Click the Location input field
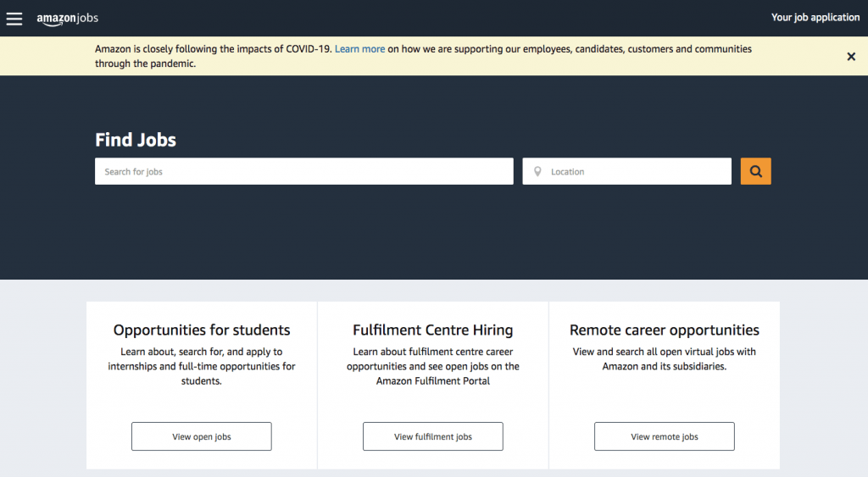Screen dimensions: 868x477 click(x=626, y=171)
